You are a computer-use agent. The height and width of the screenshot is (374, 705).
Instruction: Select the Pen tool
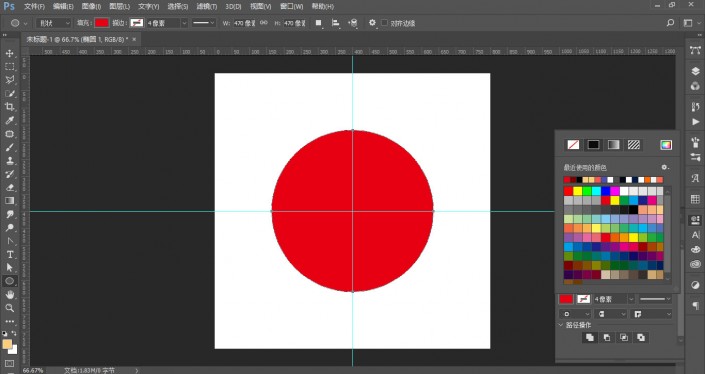pos(9,241)
